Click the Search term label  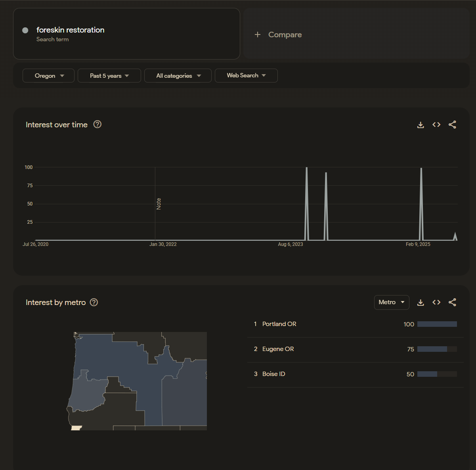(53, 39)
